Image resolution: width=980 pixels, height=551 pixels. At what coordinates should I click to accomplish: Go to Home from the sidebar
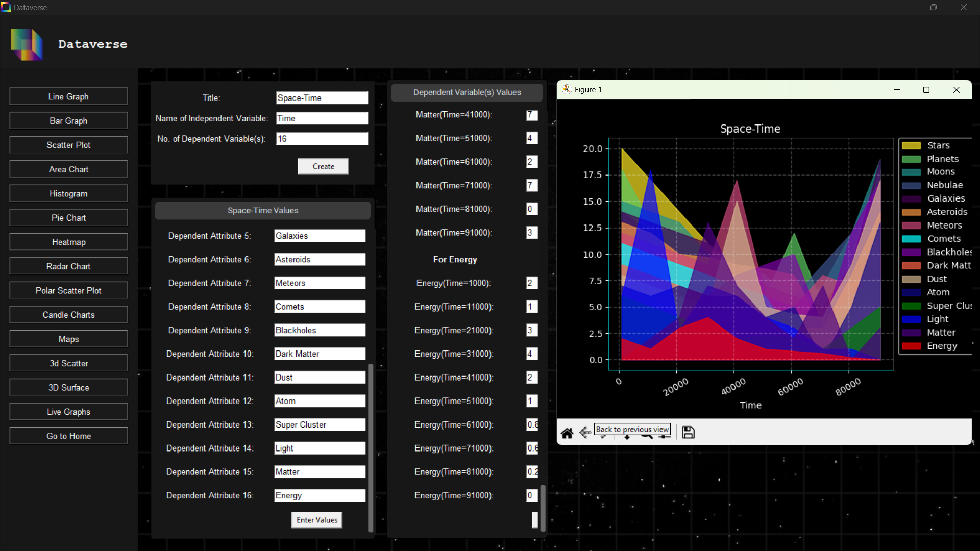click(x=68, y=436)
